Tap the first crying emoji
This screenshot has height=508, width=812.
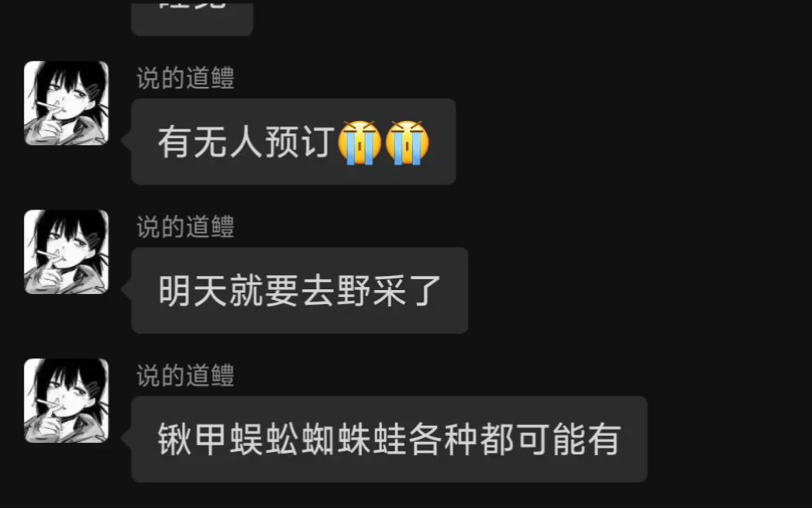pyautogui.click(x=360, y=143)
